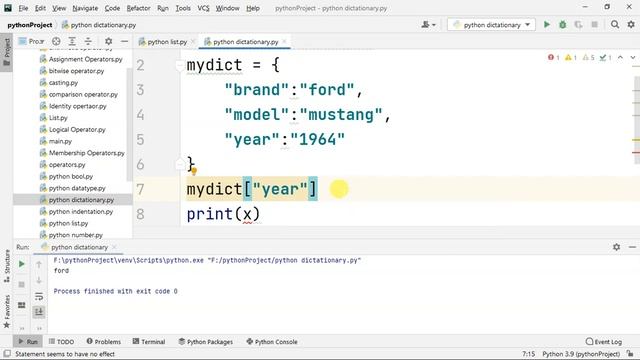Viewport: 640px width, 360px height.
Task: Open the Refactor menu
Action: click(x=138, y=8)
